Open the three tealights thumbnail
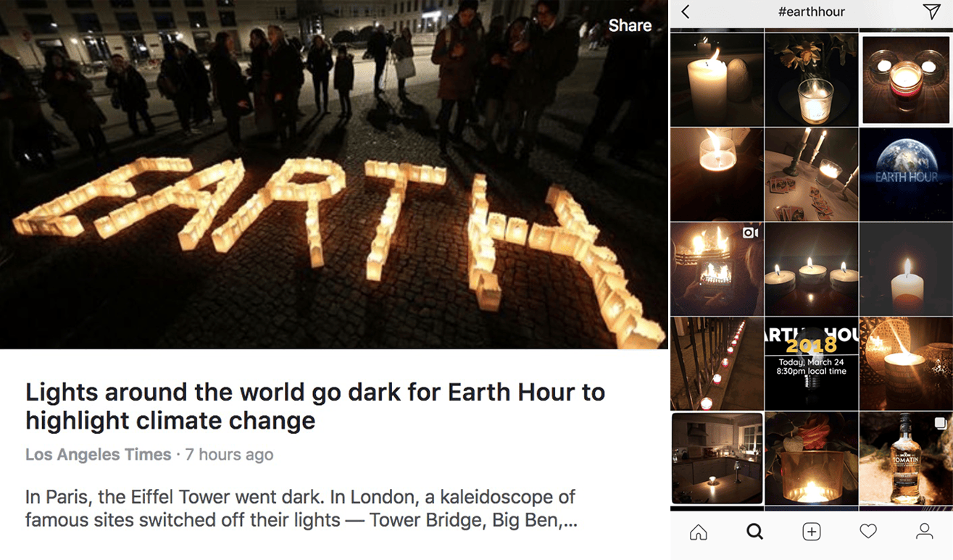953x560 pixels. pos(812,269)
